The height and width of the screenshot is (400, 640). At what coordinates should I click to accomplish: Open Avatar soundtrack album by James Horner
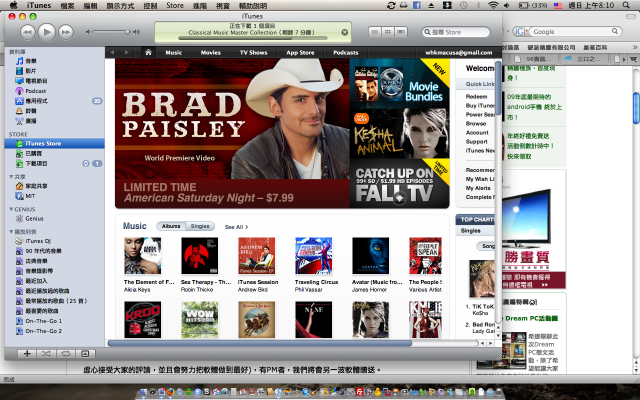point(371,256)
